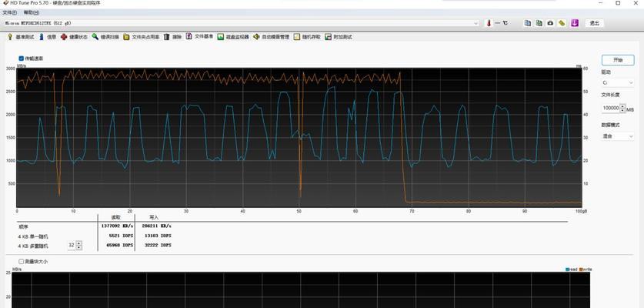
Task: Open the Folder Usage (文件夹占用率) folder icon
Action: point(126,37)
